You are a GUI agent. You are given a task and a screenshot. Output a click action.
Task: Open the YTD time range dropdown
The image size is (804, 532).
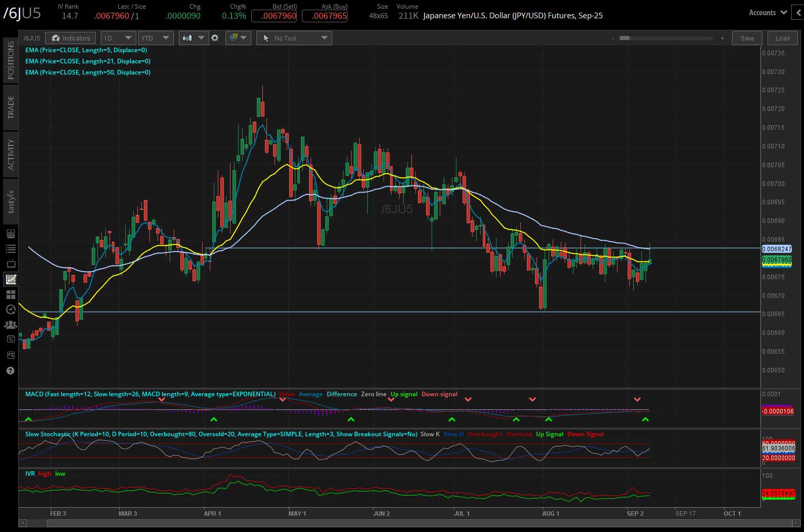pos(156,38)
